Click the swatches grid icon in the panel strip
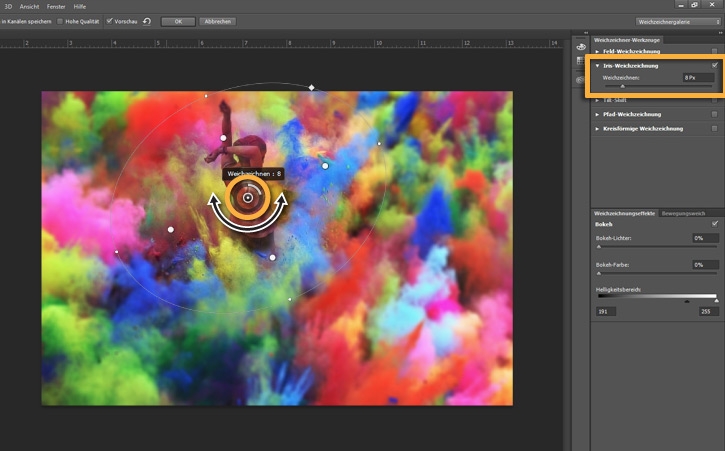The width and height of the screenshot is (725, 451). point(580,62)
